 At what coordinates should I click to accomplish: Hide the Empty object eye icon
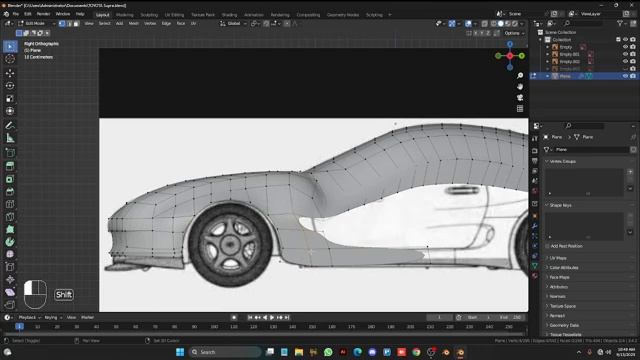[625, 47]
